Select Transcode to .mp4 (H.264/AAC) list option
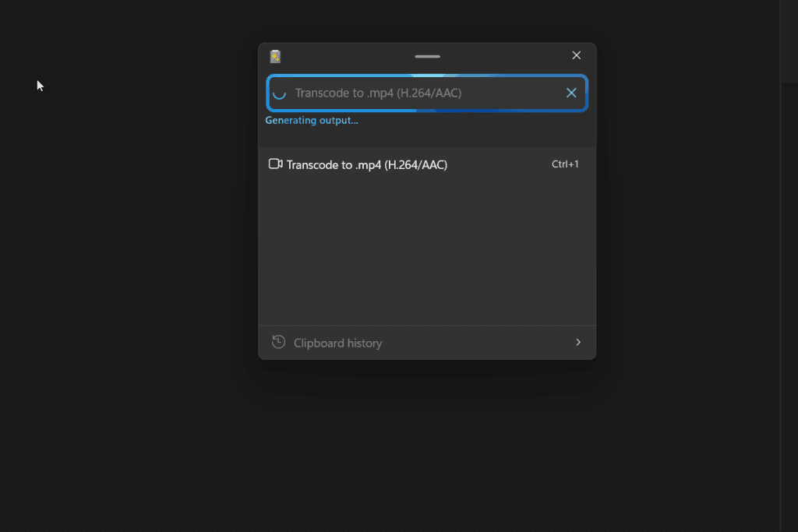This screenshot has width=798, height=532. point(427,164)
